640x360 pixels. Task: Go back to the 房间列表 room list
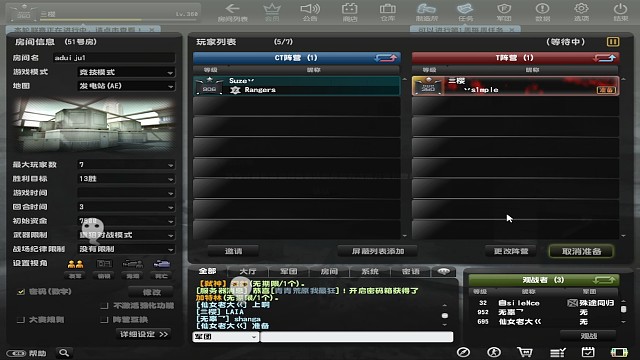tap(233, 12)
